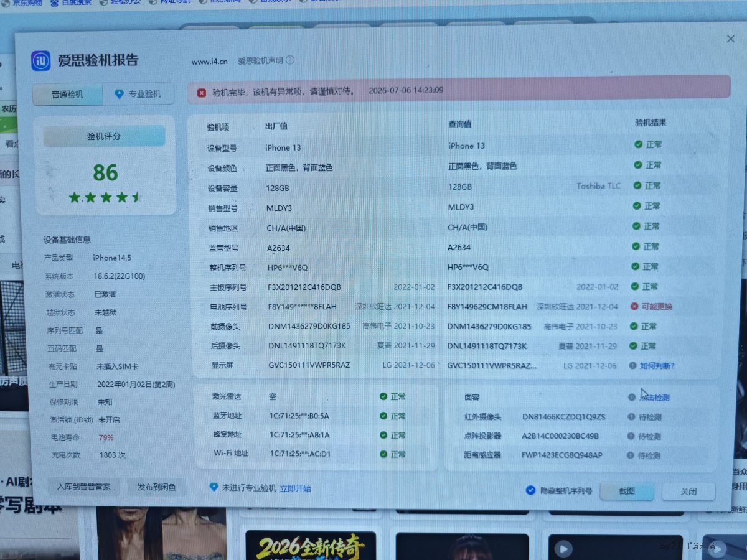Click factory motherboard serial F3X201212C416DQB

(304, 287)
